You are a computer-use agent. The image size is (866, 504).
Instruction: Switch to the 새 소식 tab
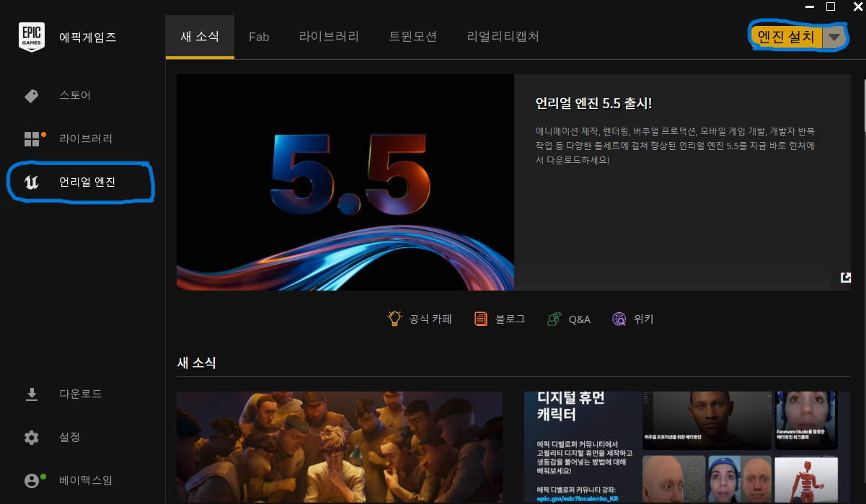[200, 36]
